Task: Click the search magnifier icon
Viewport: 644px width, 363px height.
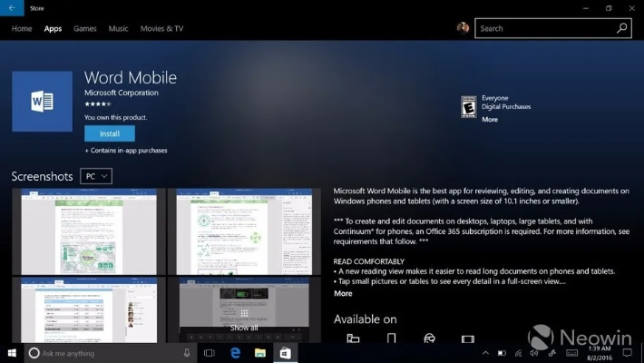Action: click(x=621, y=28)
